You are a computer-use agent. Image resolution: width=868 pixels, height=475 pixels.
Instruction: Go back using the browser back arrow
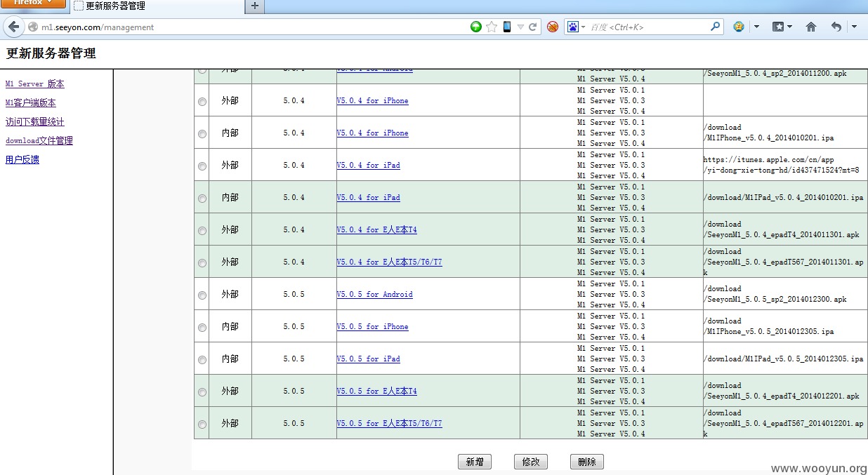[13, 27]
